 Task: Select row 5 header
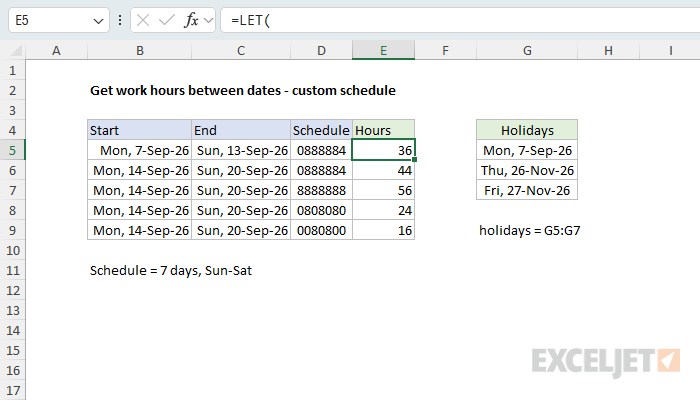[x=12, y=150]
